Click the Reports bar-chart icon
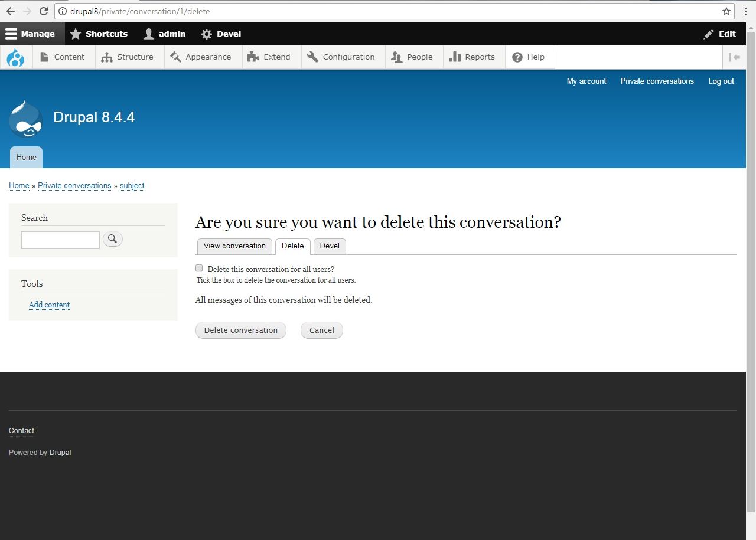 pyautogui.click(x=455, y=57)
